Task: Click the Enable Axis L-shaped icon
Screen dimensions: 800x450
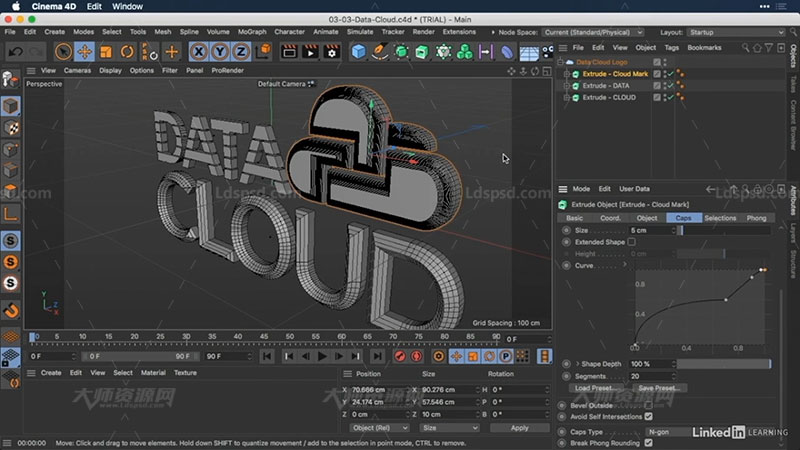Action: pos(11,213)
